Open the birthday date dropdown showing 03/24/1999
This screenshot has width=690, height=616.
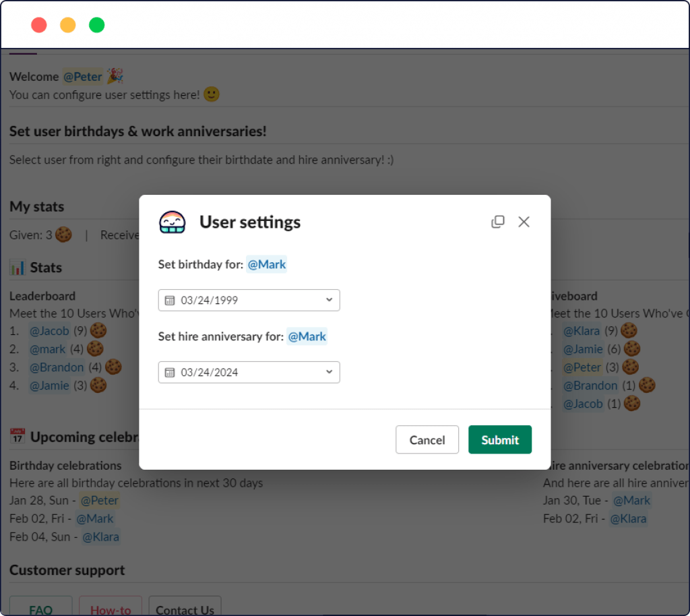[249, 300]
